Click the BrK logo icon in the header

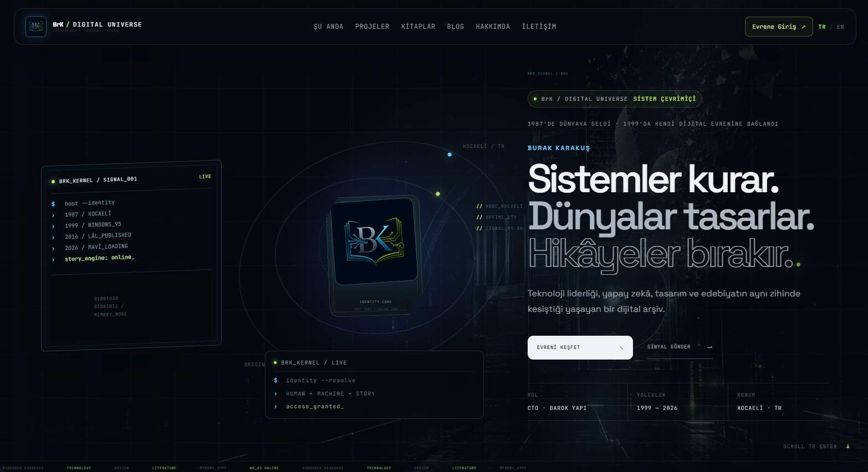[36, 27]
